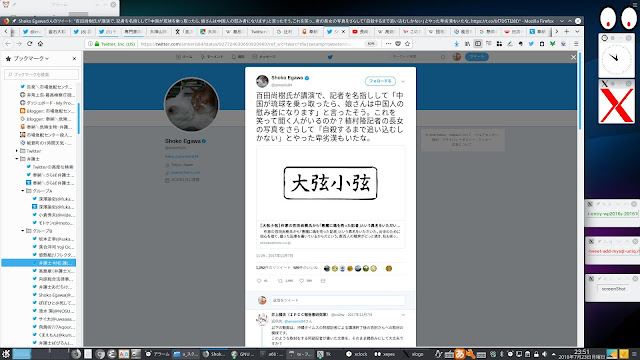
Task: Click the wrench icon in system tray
Action: pyautogui.click(x=471, y=354)
